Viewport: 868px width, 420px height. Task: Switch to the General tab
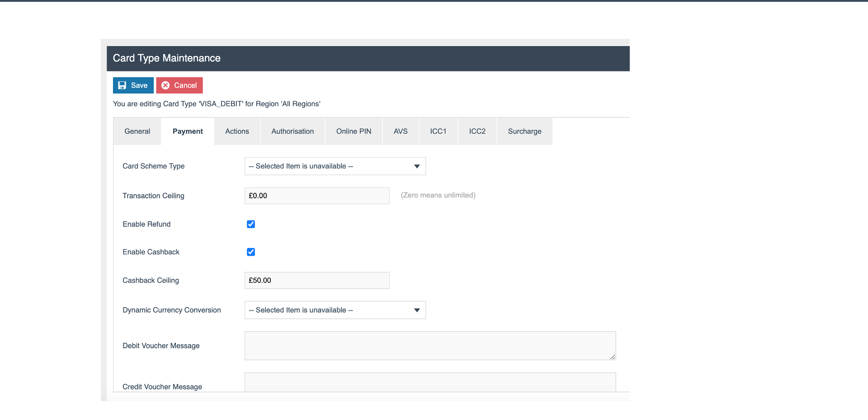pos(137,131)
